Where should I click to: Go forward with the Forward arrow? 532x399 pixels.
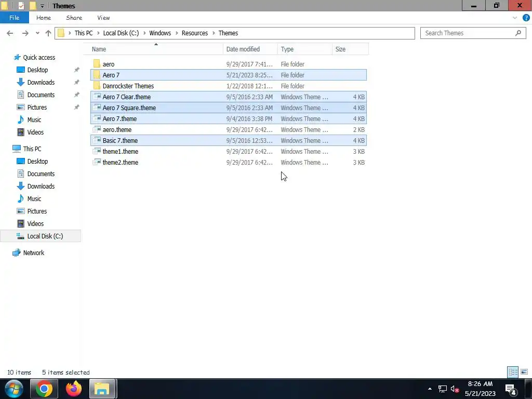point(25,33)
